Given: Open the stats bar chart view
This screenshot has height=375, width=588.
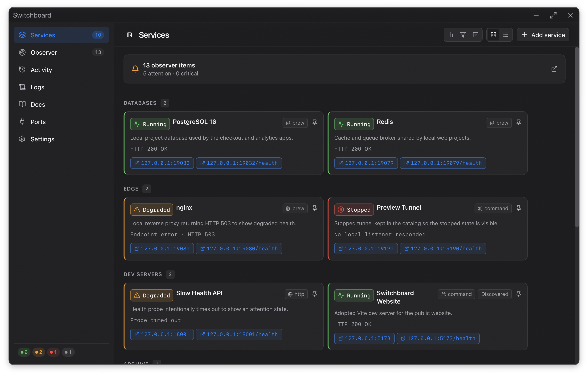Looking at the screenshot, I should [451, 35].
